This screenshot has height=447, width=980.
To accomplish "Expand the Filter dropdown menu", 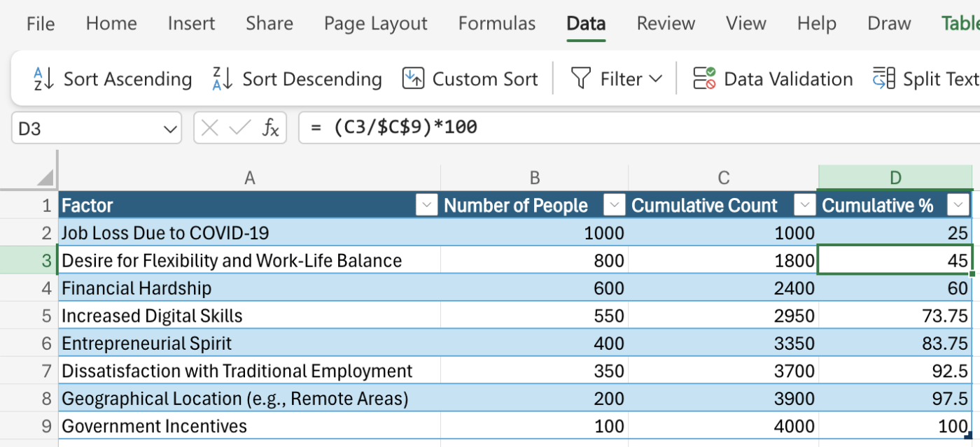I will pos(656,79).
